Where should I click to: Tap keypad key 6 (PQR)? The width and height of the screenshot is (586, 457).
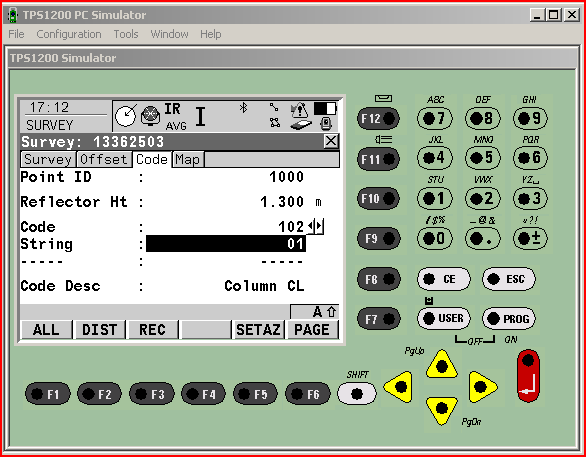coord(530,158)
